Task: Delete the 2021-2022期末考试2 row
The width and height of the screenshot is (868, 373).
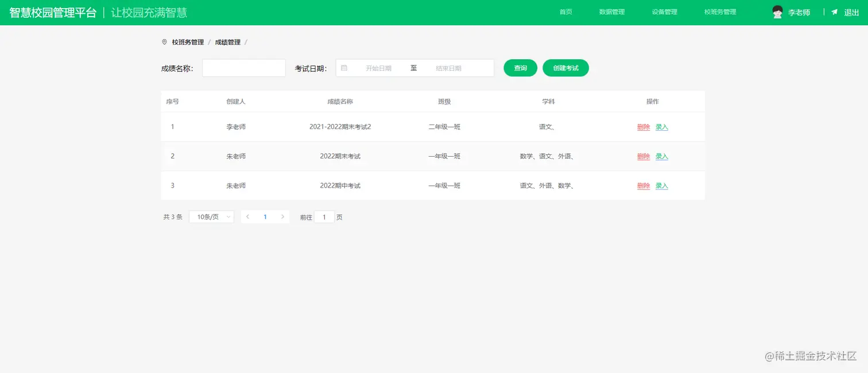Action: pos(644,127)
